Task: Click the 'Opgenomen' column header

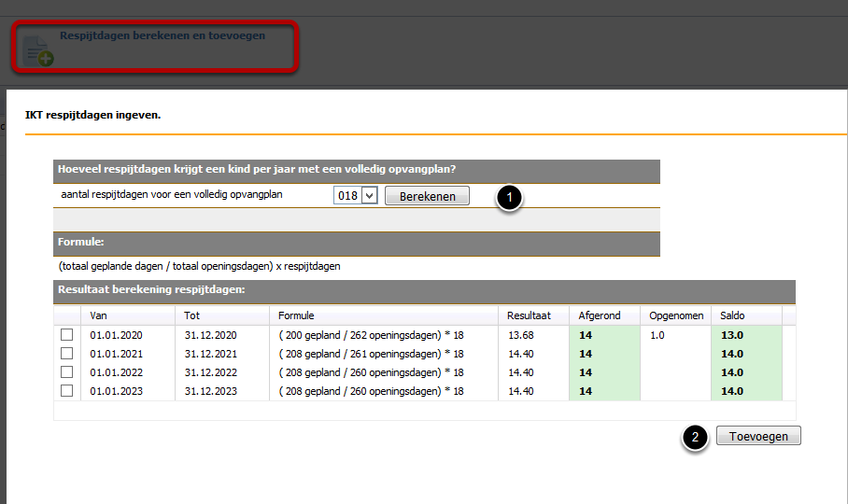Action: 676,315
